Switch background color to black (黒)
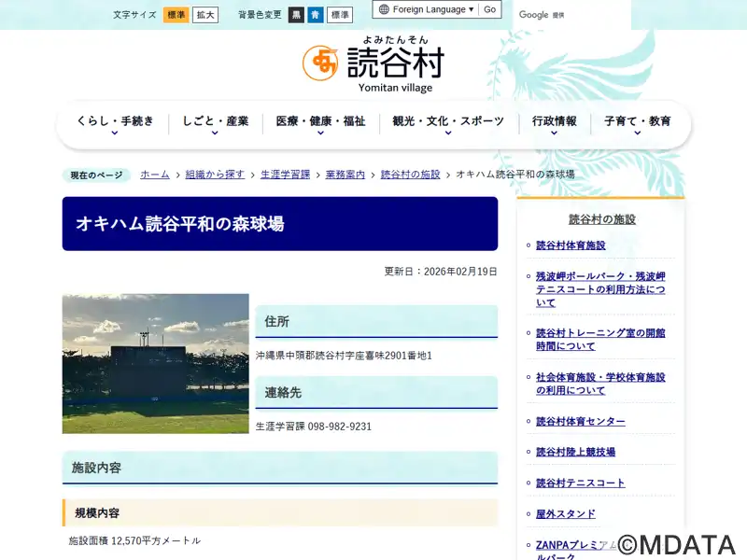This screenshot has width=747, height=560. pos(296,15)
